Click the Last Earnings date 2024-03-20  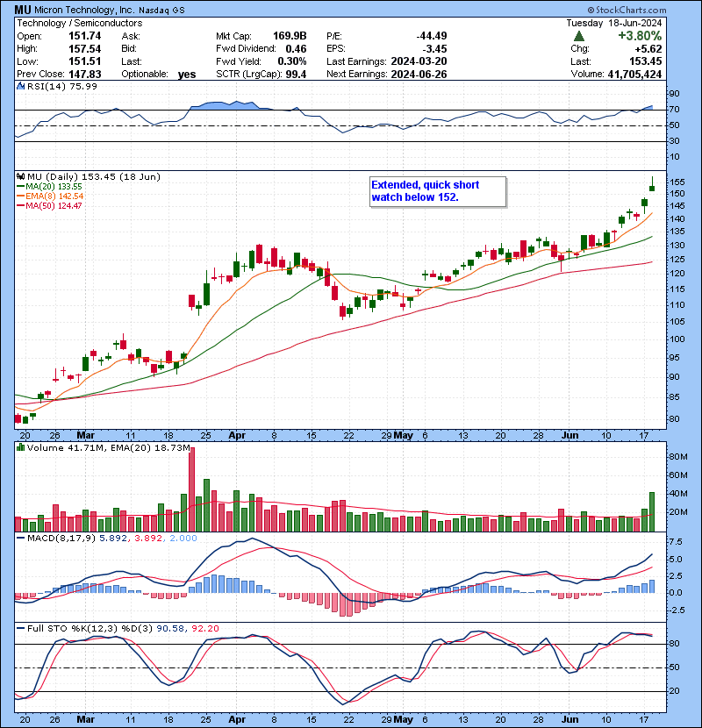coord(419,61)
